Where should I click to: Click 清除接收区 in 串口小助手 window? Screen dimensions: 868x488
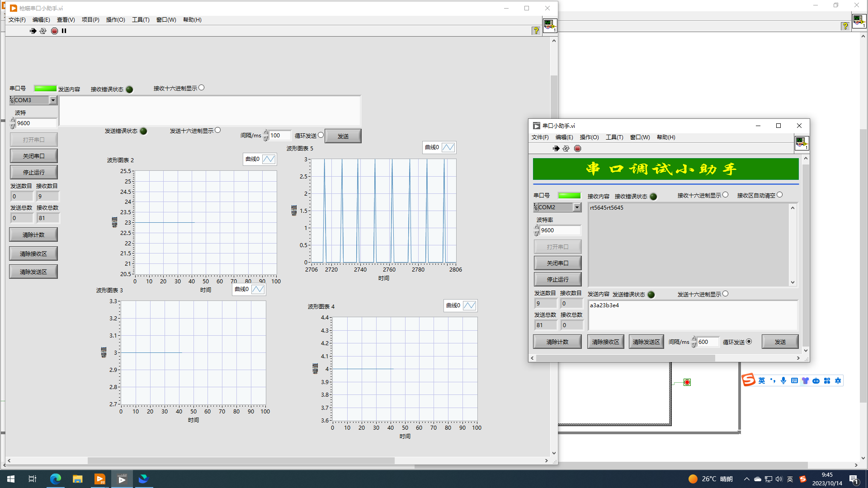click(606, 342)
